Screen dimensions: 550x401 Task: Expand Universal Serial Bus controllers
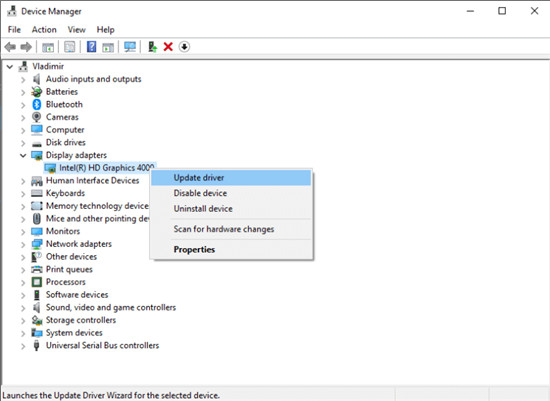23,346
